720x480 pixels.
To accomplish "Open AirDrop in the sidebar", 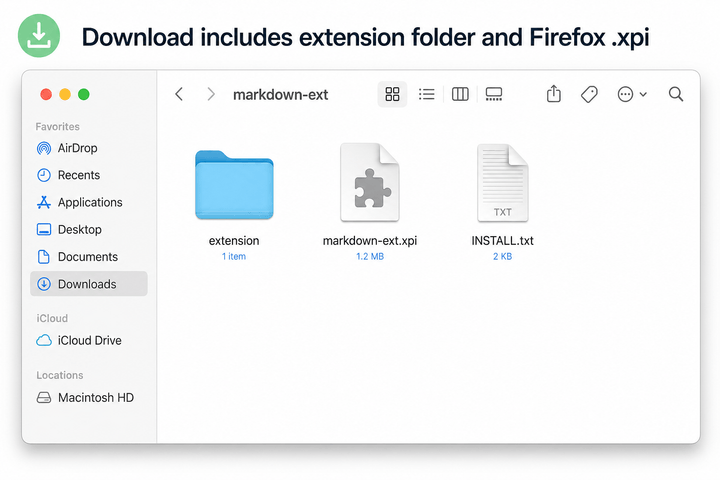I will 89,148.
